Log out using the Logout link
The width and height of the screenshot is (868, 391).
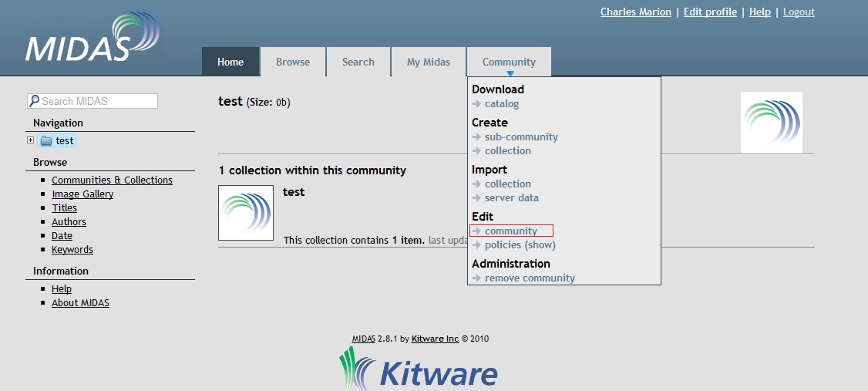coord(799,12)
